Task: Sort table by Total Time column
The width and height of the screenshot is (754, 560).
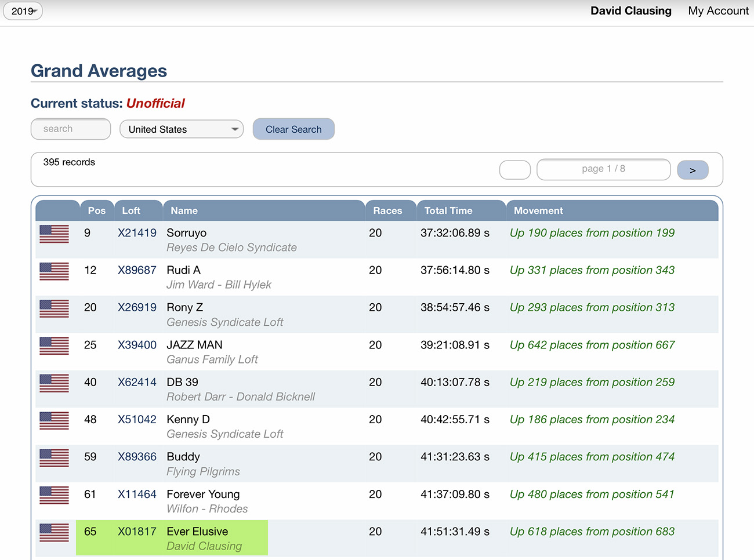Action: click(x=448, y=211)
